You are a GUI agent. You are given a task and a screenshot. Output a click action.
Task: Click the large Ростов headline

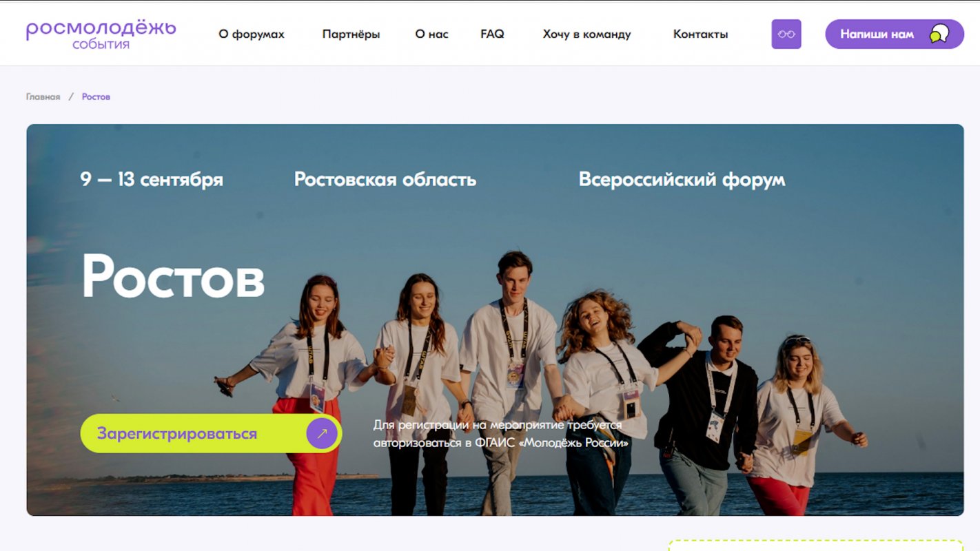173,276
